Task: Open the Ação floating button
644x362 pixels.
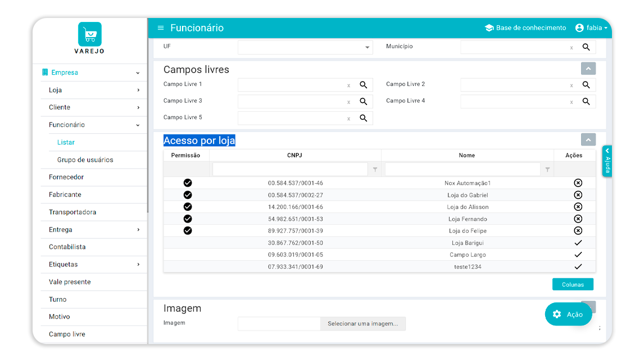Action: [x=569, y=314]
